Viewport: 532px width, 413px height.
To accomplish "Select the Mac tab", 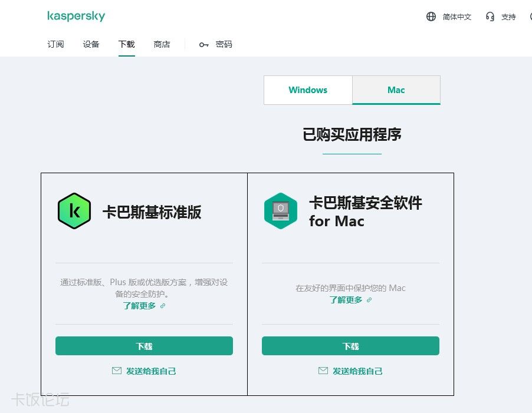I will [x=396, y=90].
